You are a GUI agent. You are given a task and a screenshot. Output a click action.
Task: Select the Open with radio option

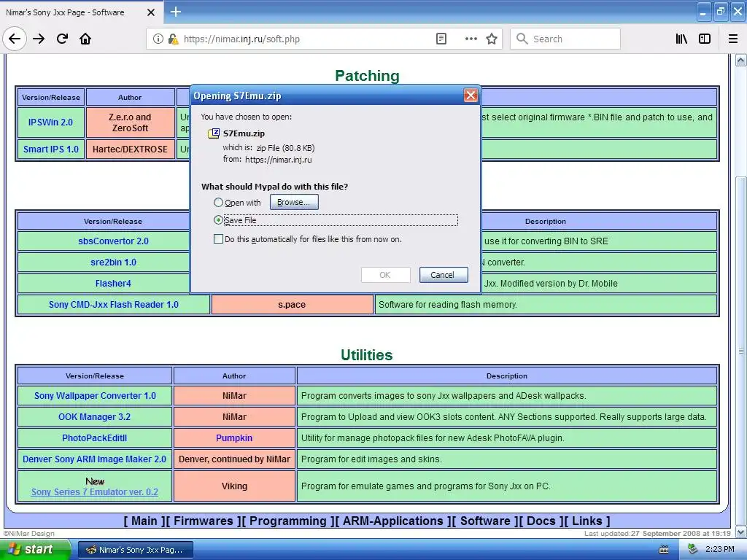tap(218, 203)
